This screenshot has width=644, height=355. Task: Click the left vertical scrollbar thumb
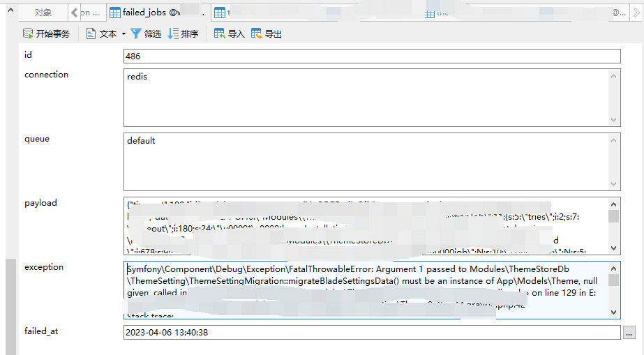11,307
